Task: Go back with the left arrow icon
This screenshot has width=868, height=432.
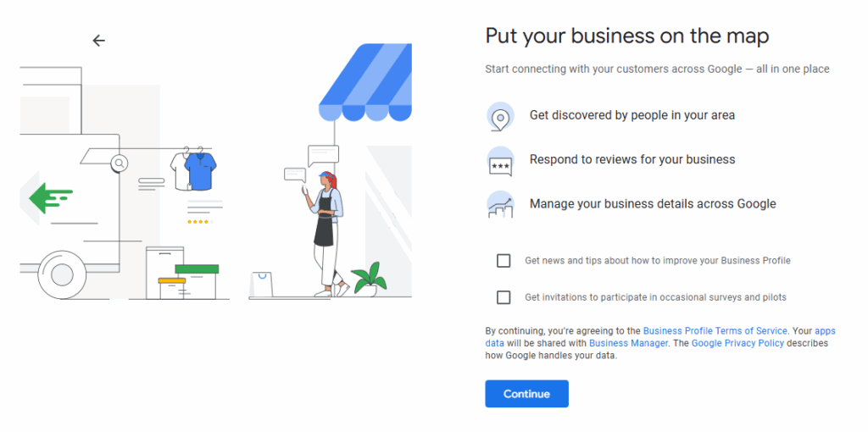Action: tap(98, 40)
